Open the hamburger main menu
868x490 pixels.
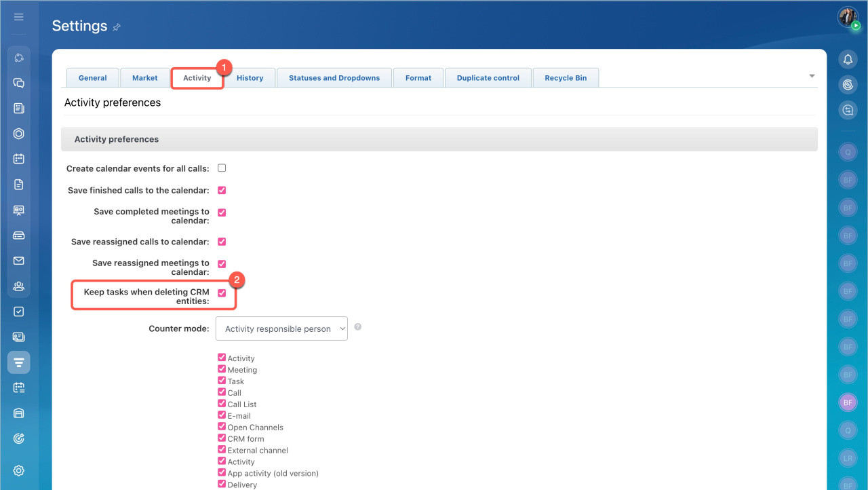(x=18, y=17)
